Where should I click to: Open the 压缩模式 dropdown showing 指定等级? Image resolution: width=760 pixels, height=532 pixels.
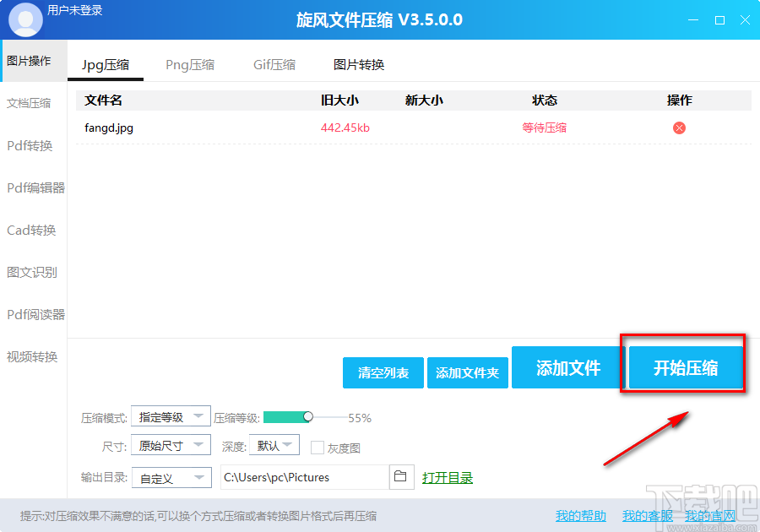(171, 415)
